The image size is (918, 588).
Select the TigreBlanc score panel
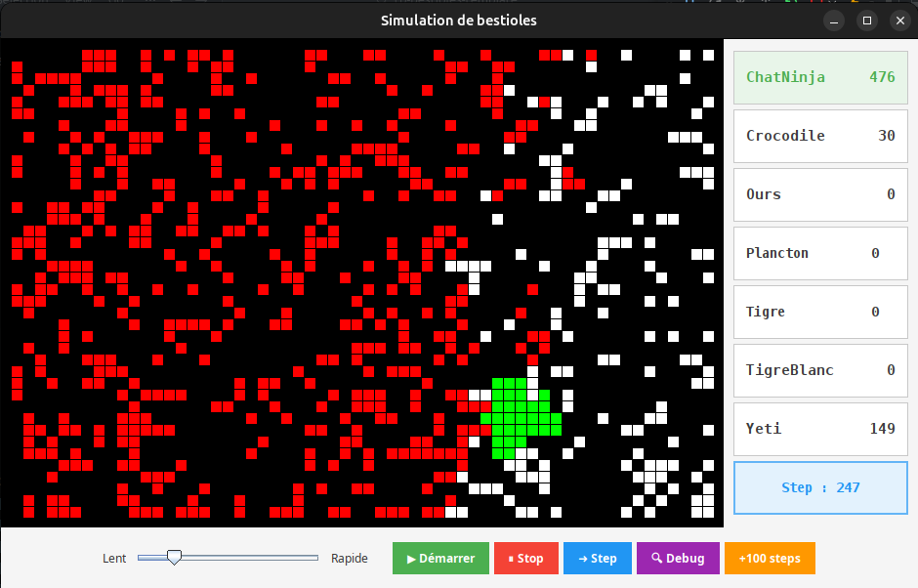coord(820,370)
